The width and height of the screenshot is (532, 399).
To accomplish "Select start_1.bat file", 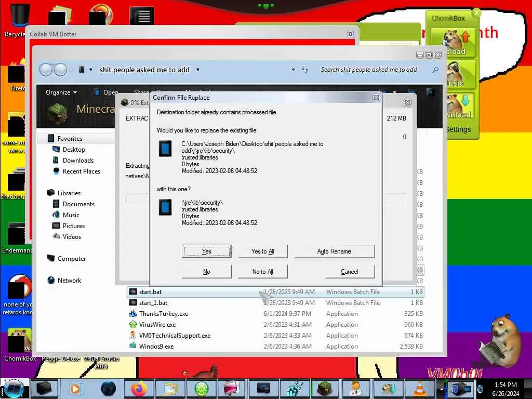I will tap(275, 303).
